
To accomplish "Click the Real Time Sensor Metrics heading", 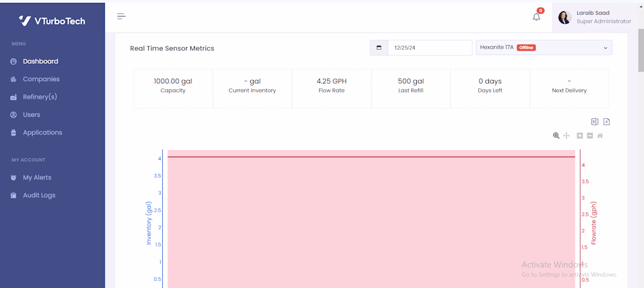I will click(x=172, y=49).
